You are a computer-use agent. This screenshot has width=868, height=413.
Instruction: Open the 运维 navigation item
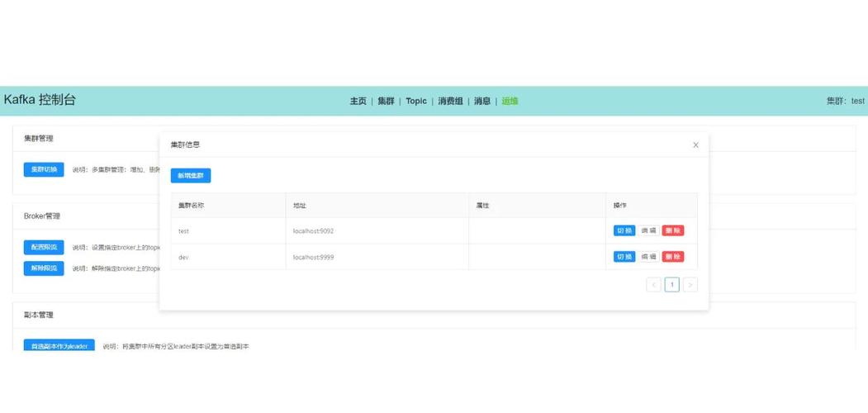click(510, 102)
